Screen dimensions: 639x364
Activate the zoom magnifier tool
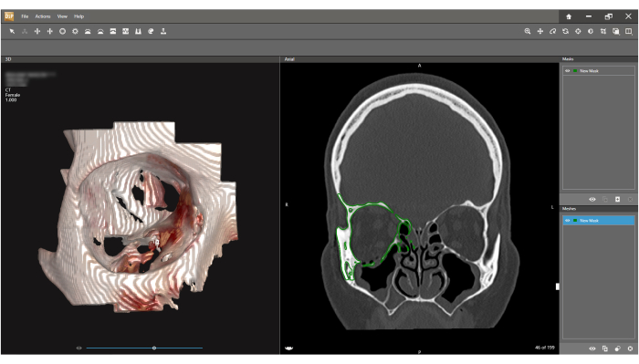pyautogui.click(x=528, y=31)
